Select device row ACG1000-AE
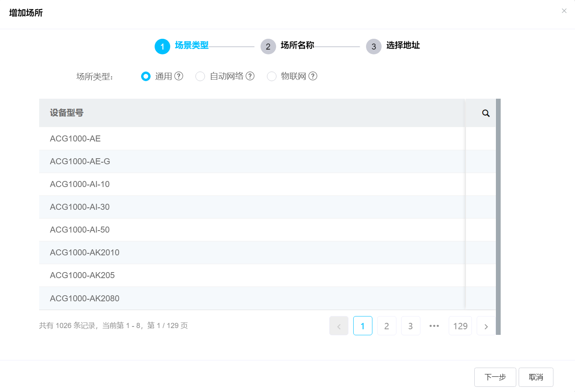Screen dimensions: 575x392 click(x=267, y=139)
